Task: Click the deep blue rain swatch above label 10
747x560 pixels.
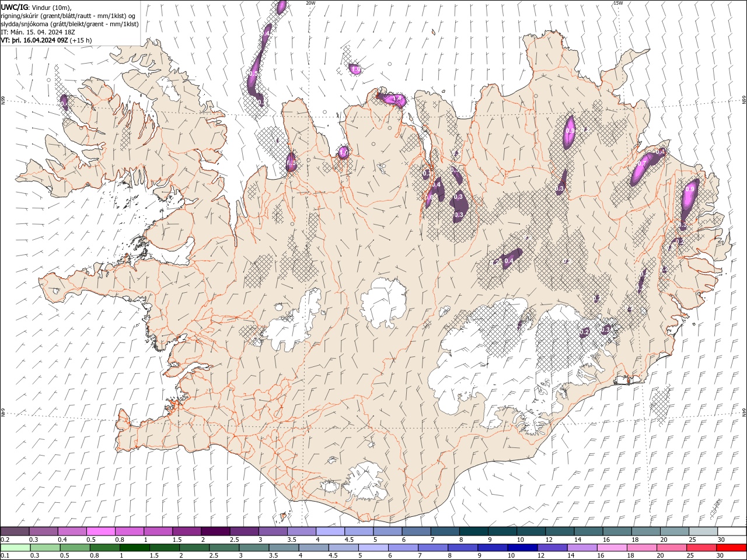Action: [521, 548]
